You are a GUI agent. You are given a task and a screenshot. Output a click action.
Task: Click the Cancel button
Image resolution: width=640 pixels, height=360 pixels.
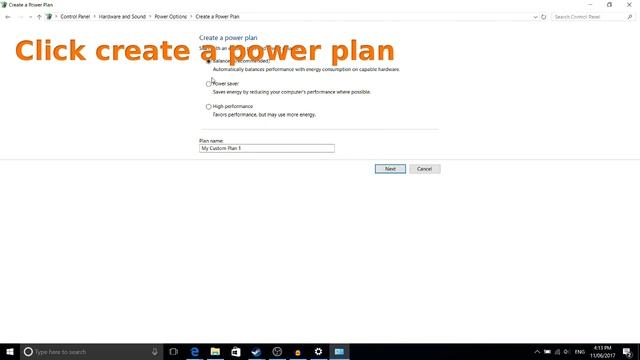coord(424,169)
